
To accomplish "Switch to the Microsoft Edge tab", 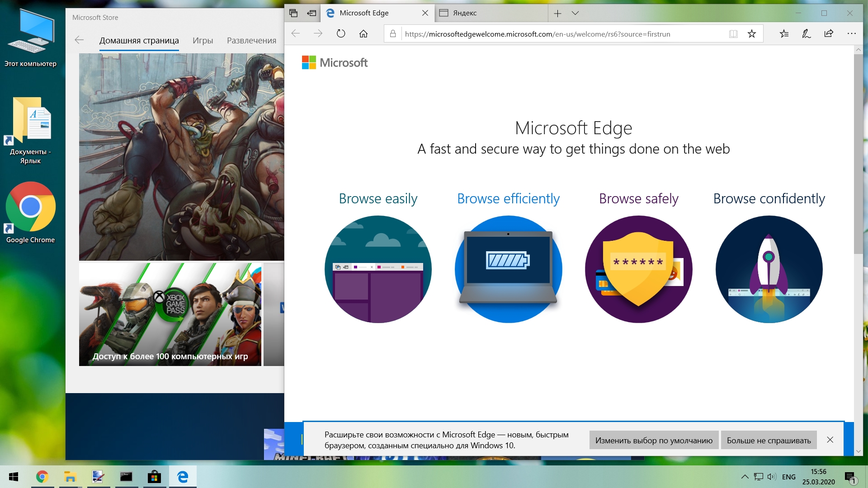I will (378, 13).
